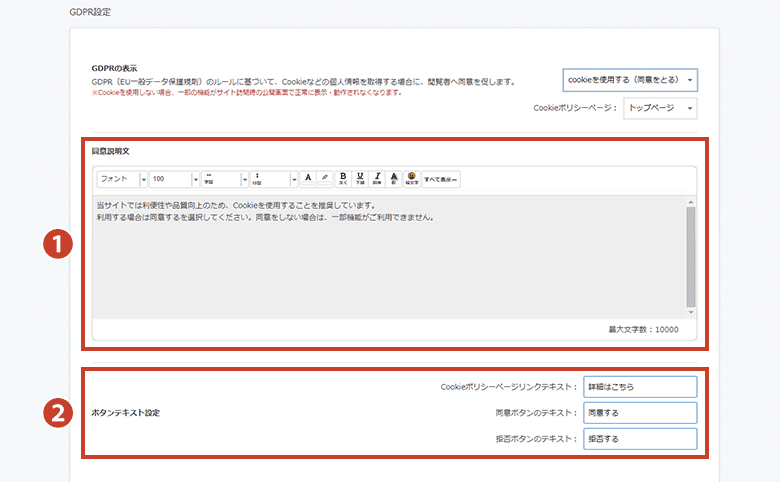Toggle bold formatting in the editor toolbar
Screen dimensions: 780x482
[343, 178]
